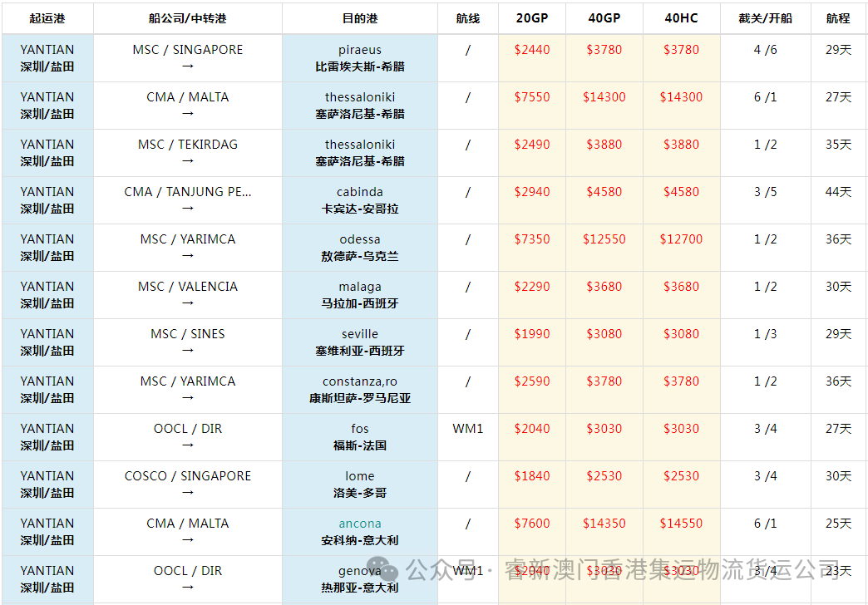Screen dimensions: 868x605
Task: Click the 船公司/中转港 column header
Action: coord(188,19)
